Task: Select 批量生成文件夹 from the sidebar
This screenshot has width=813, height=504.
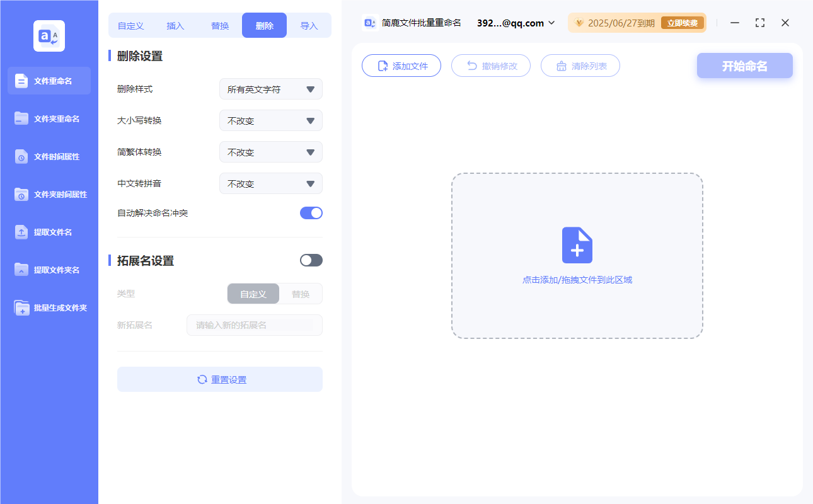Action: click(49, 307)
